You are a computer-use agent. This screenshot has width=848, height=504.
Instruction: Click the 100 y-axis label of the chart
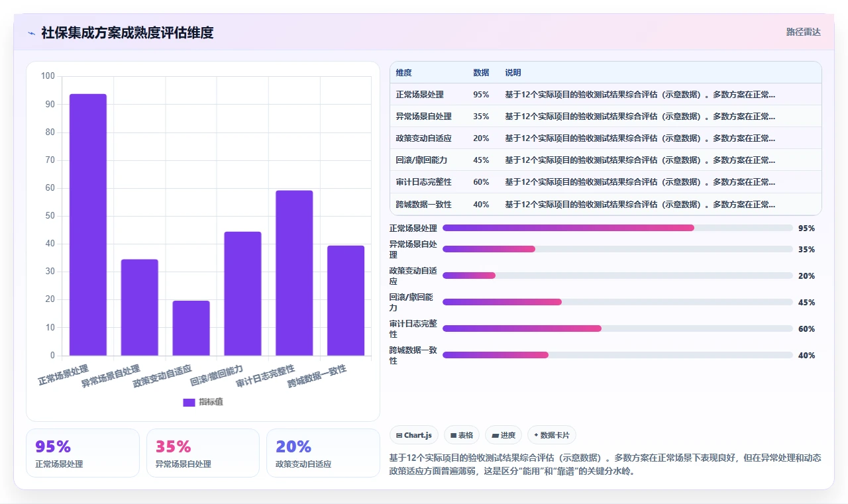[x=48, y=76]
